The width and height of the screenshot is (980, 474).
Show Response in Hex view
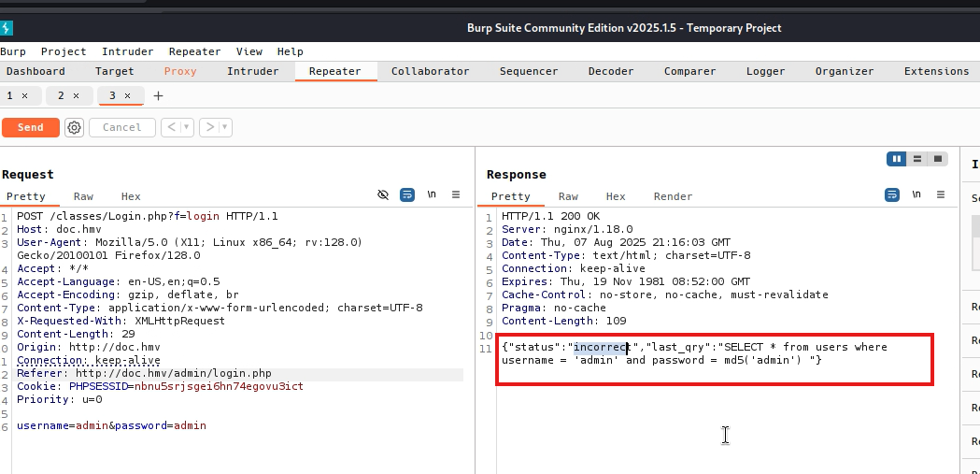click(616, 196)
